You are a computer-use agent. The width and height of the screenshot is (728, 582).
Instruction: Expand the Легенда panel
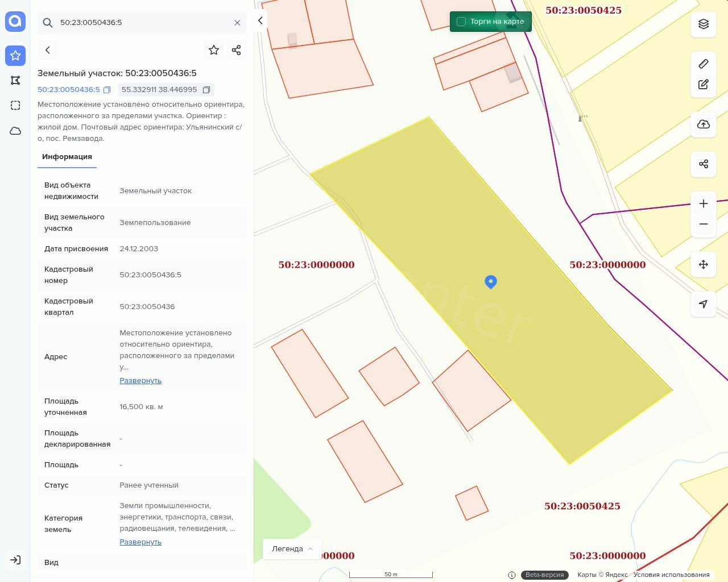292,549
